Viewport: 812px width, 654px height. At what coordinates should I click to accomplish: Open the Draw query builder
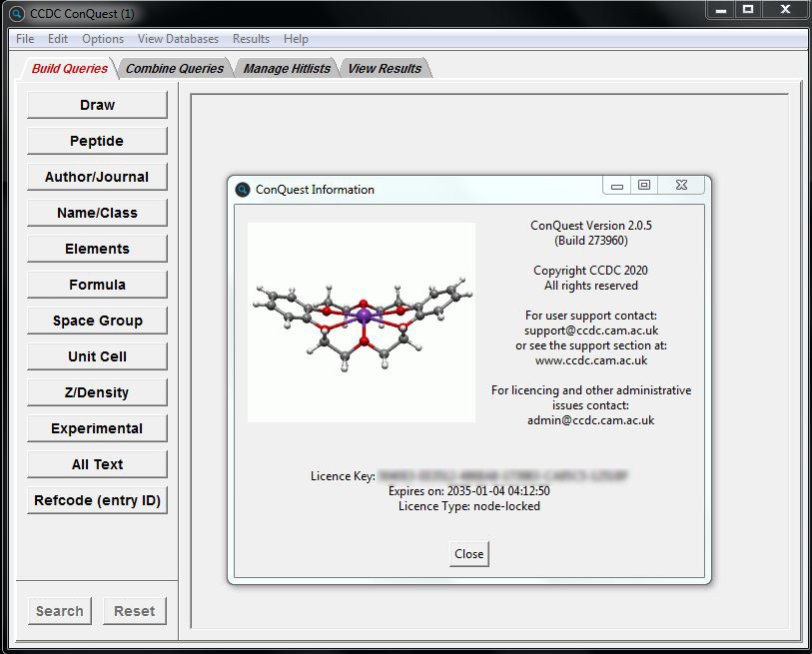click(x=97, y=105)
